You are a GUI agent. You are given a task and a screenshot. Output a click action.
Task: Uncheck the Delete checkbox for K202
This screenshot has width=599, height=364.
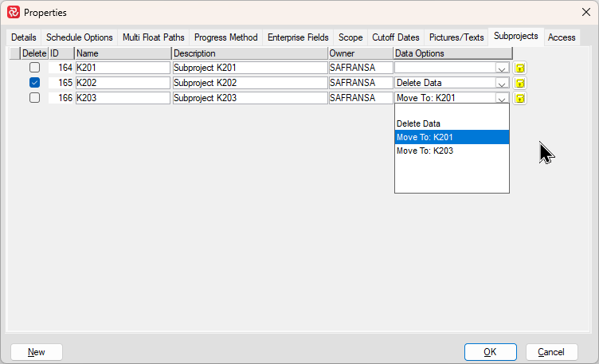[34, 83]
